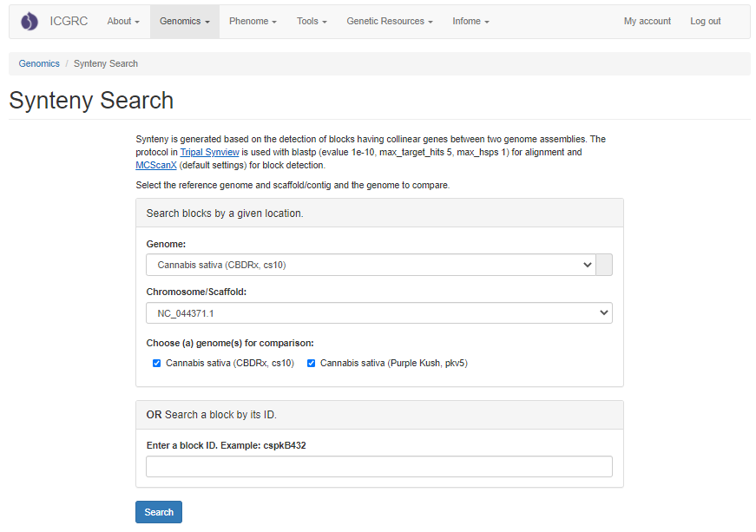
Task: Click the gray button beside Genome dropdown
Action: (604, 265)
